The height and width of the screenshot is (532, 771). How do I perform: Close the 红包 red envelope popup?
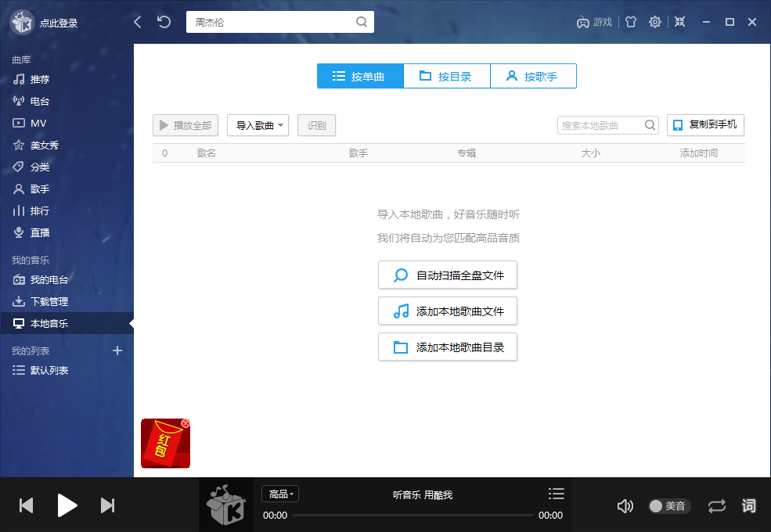click(x=186, y=423)
